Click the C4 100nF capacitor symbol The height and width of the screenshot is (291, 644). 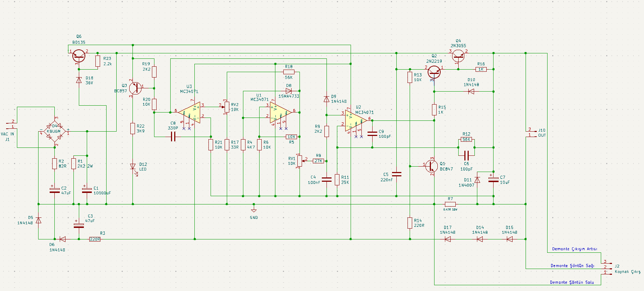point(326,179)
